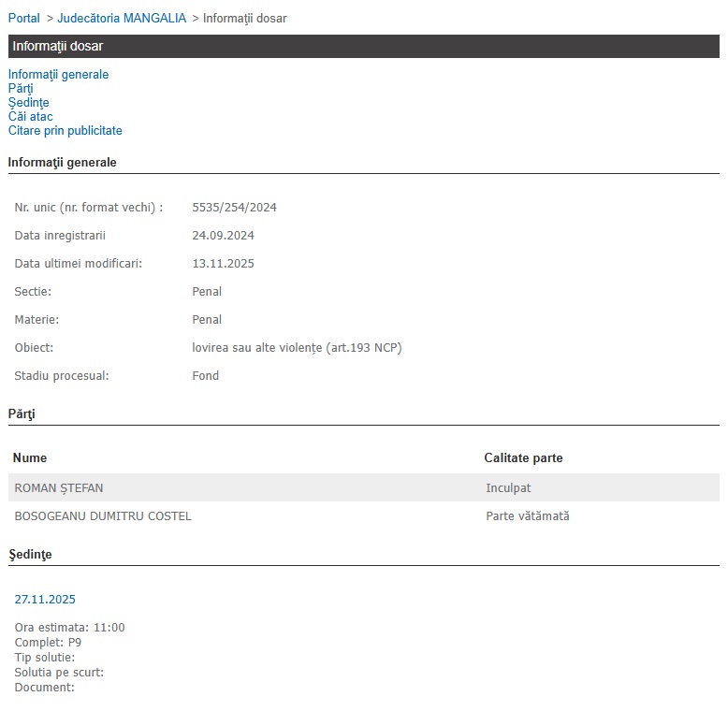Click the Calitate parte column header
Image resolution: width=728 pixels, height=711 pixels.
tap(523, 457)
